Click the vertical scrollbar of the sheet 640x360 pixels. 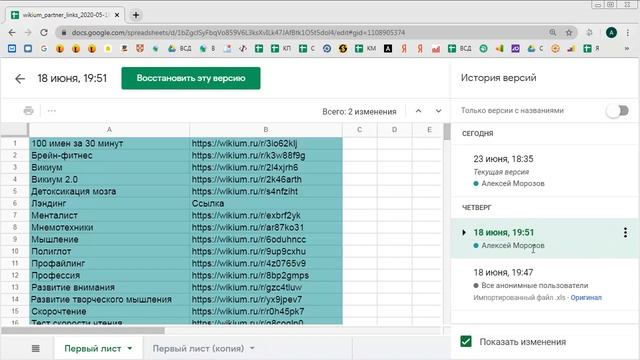pyautogui.click(x=447, y=131)
